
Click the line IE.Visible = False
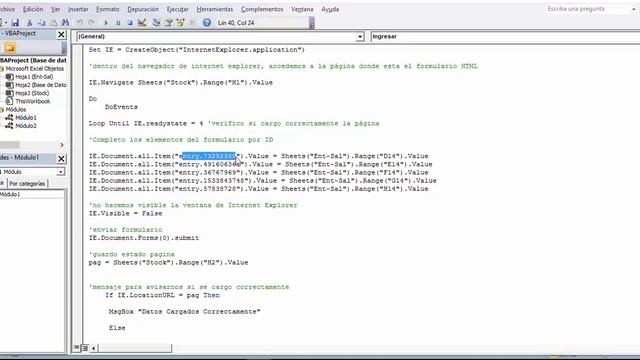pos(125,213)
